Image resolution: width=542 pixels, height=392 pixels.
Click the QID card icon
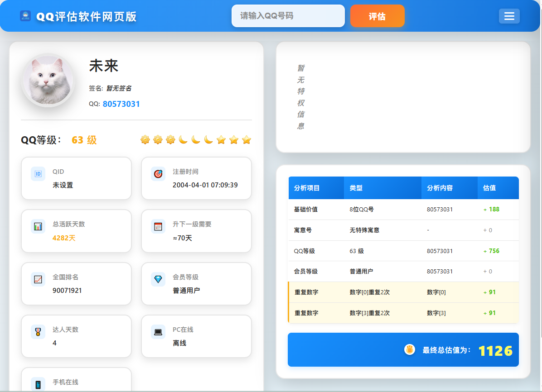pyautogui.click(x=38, y=174)
